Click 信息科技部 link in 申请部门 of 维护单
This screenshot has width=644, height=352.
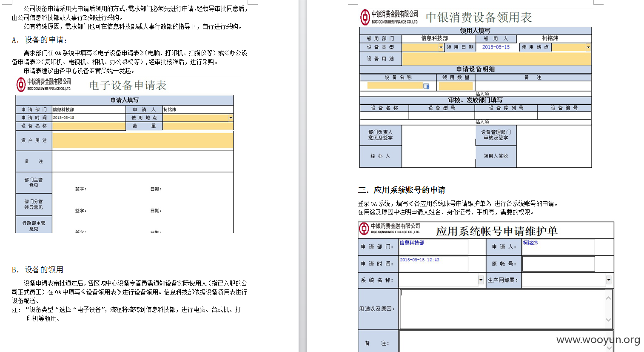[412, 243]
